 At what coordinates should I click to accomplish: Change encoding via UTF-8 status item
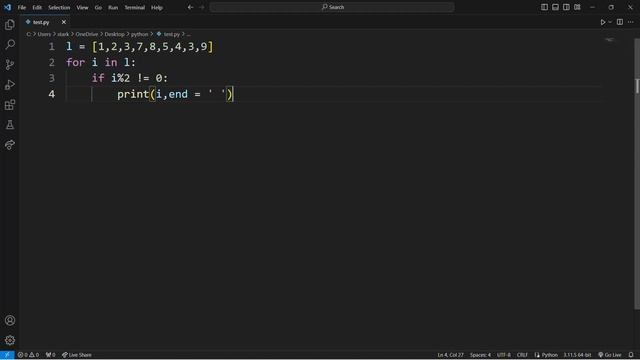click(504, 355)
